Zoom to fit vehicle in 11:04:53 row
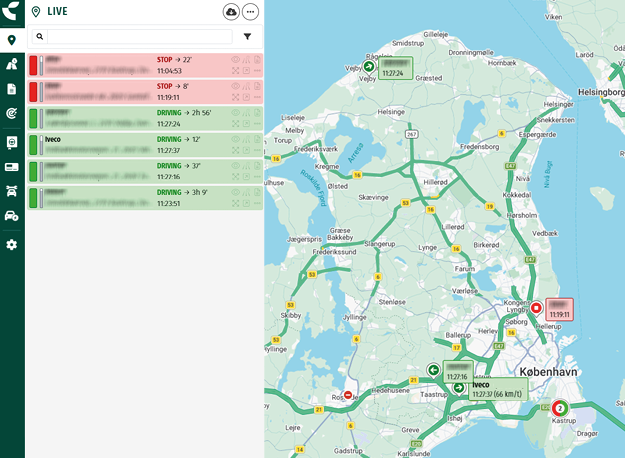 click(236, 71)
